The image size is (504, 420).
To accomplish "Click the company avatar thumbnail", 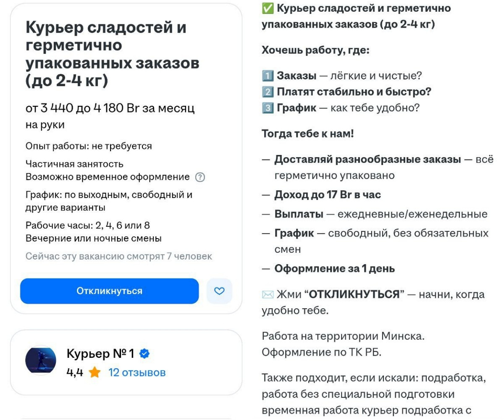I will pos(42,361).
